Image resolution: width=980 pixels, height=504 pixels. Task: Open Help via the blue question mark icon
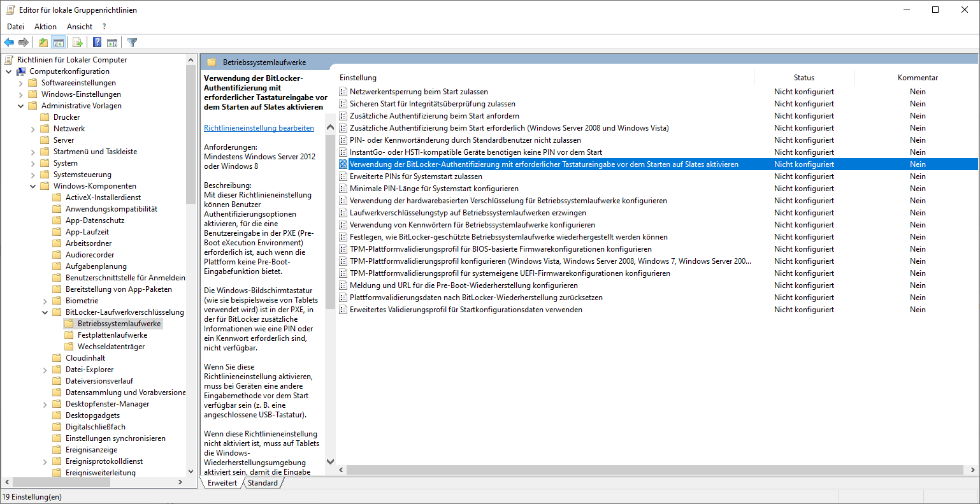(96, 42)
